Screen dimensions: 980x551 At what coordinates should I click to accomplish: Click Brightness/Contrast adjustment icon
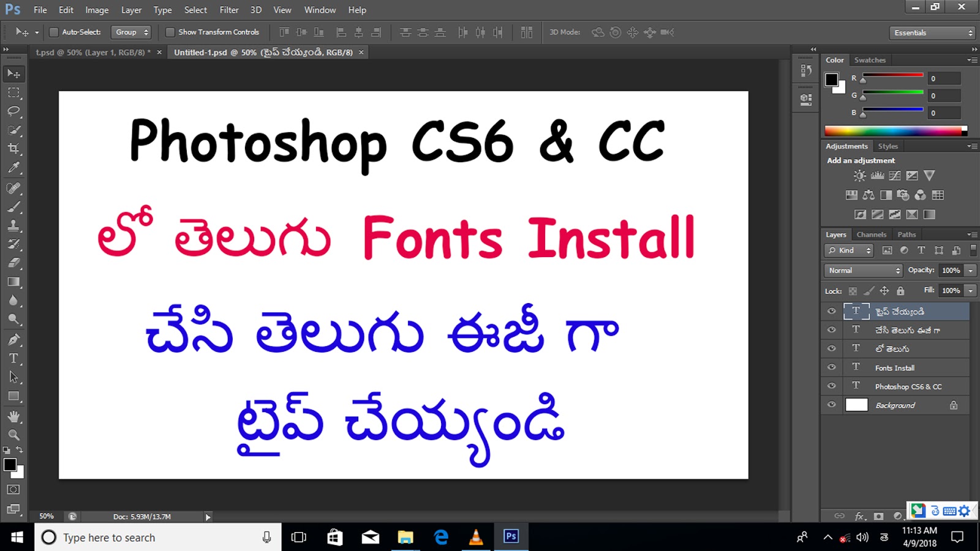[860, 176]
